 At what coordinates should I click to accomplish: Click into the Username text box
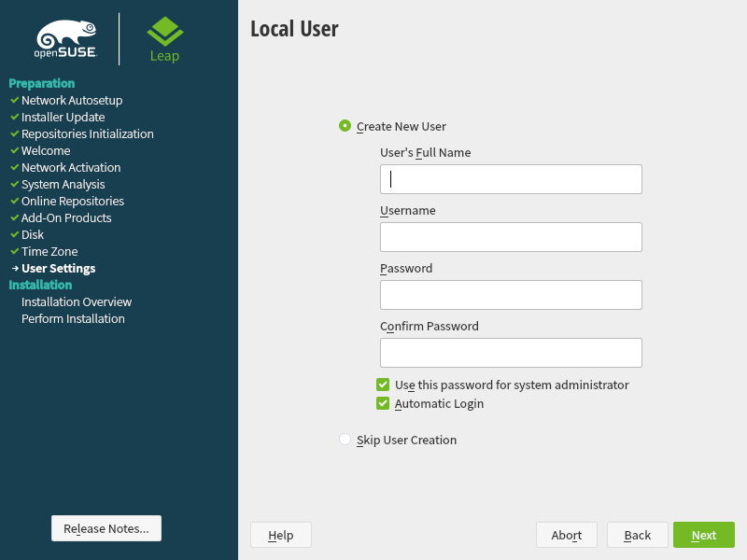point(511,237)
